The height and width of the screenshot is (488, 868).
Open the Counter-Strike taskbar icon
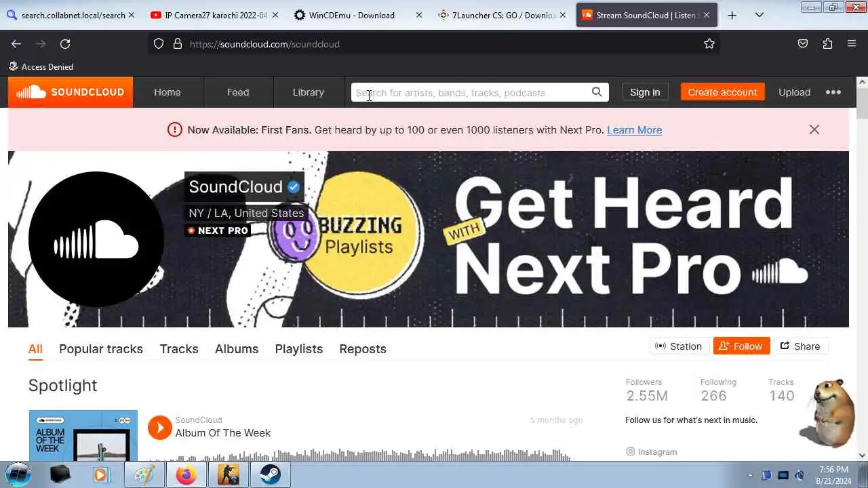click(228, 474)
